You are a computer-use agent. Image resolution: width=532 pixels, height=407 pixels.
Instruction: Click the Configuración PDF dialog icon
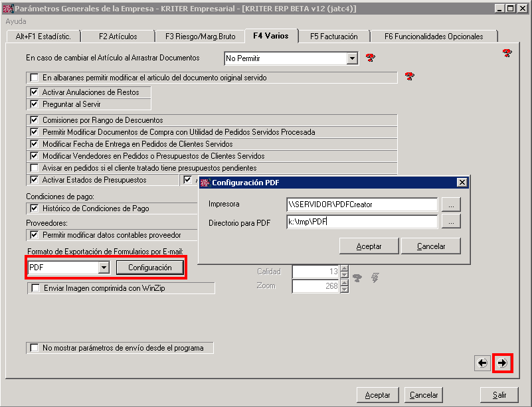pyautogui.click(x=205, y=183)
